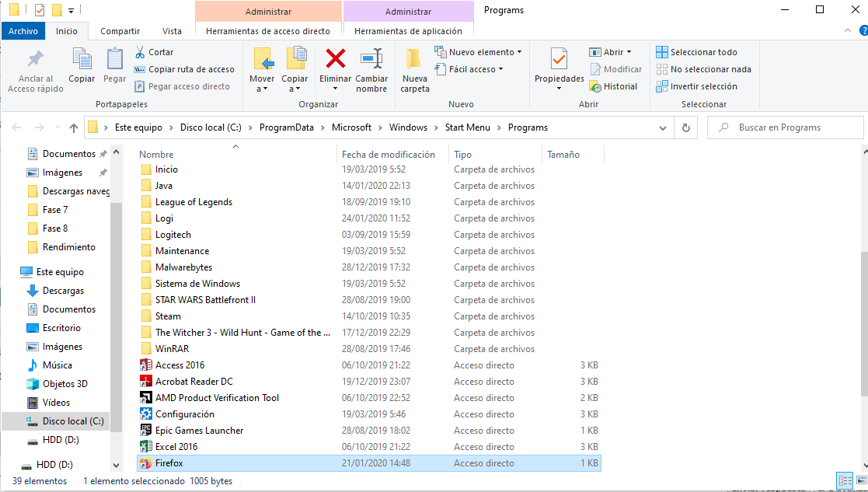
Task: Open address bar history dropdown chevron
Action: (x=663, y=127)
